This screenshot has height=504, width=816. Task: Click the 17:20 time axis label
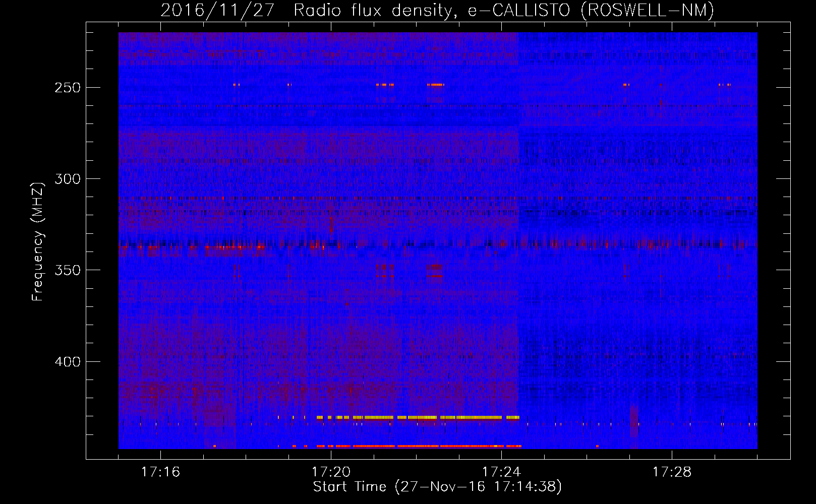pos(331,472)
